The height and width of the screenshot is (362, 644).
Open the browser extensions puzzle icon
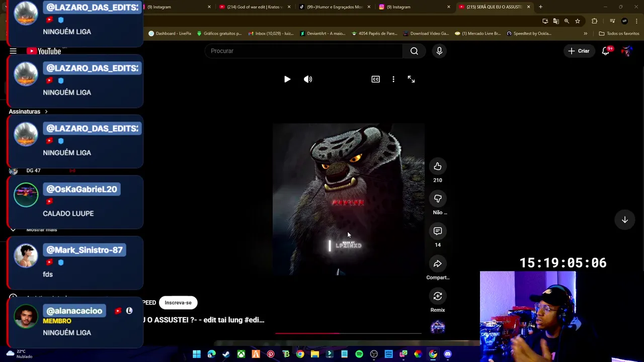click(594, 21)
